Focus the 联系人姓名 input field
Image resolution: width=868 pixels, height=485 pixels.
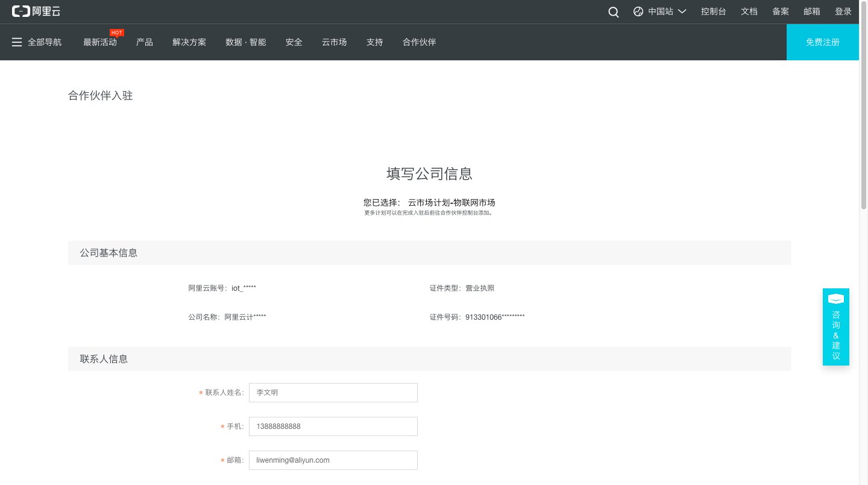point(333,393)
